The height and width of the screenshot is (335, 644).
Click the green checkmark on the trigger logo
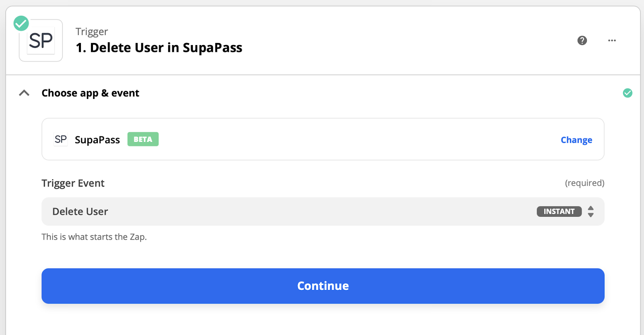(x=21, y=23)
